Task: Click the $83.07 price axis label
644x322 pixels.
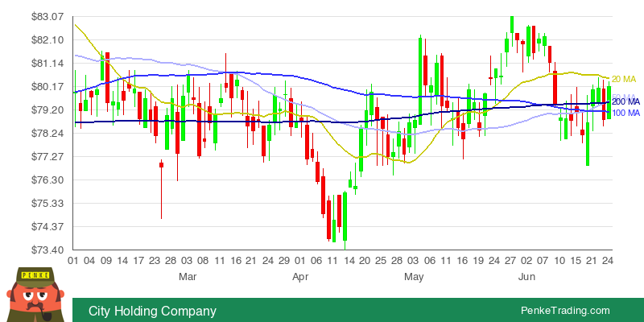Action: click(x=47, y=17)
